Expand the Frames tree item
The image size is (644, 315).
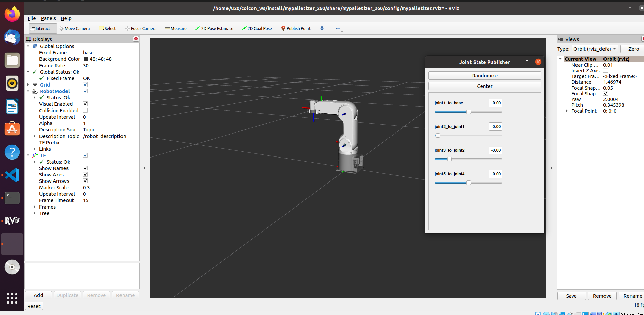click(35, 207)
